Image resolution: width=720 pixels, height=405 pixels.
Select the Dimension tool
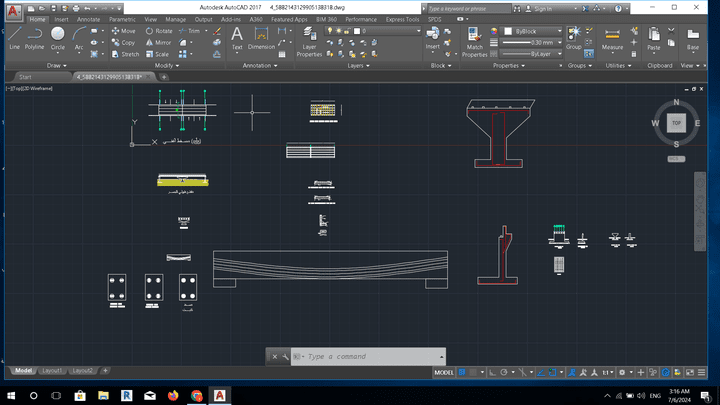(261, 38)
